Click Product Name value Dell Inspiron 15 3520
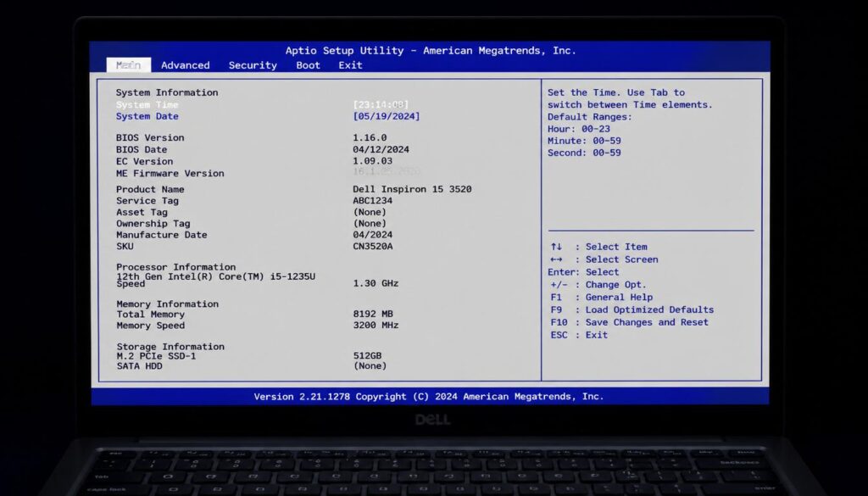The image size is (868, 496). click(x=413, y=189)
